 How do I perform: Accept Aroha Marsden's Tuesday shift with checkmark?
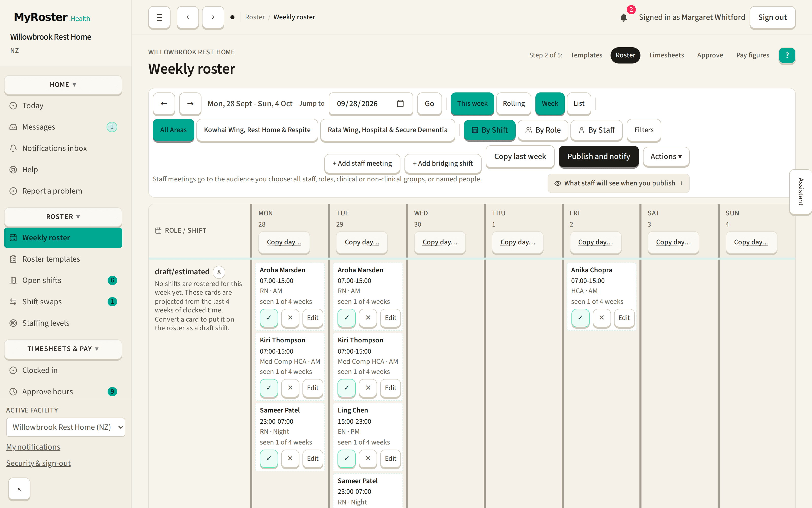click(347, 317)
